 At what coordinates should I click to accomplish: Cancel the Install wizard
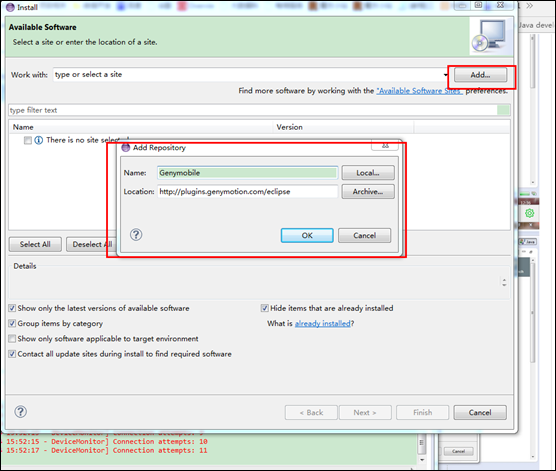(480, 412)
